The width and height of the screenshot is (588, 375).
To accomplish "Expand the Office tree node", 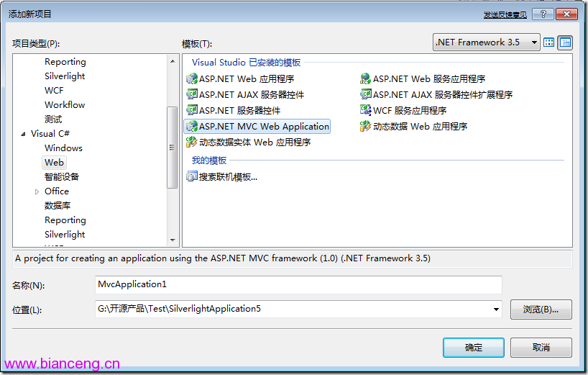I will tap(37, 191).
